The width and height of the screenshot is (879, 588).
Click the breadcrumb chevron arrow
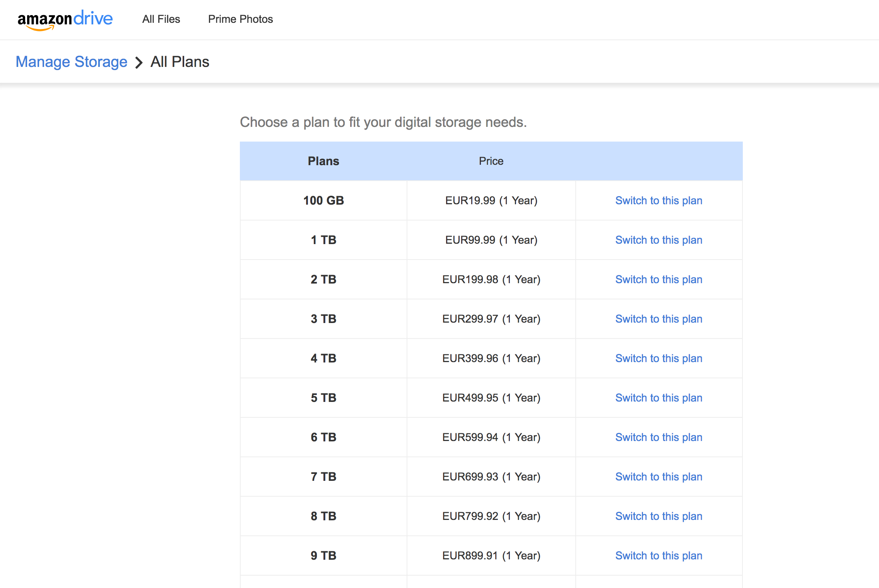(x=139, y=62)
